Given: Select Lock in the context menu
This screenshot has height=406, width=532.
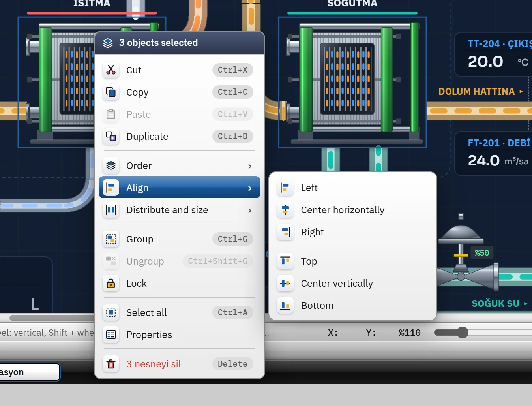Looking at the screenshot, I should point(180,283).
